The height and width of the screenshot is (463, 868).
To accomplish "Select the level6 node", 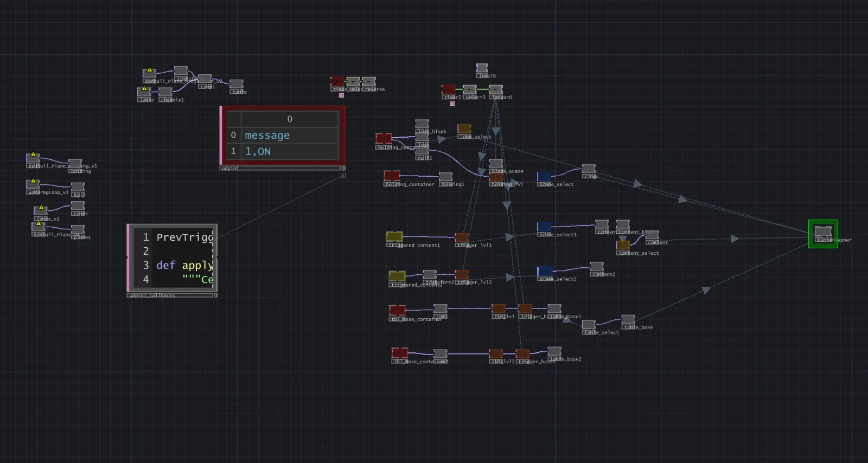I will pyautogui.click(x=482, y=68).
